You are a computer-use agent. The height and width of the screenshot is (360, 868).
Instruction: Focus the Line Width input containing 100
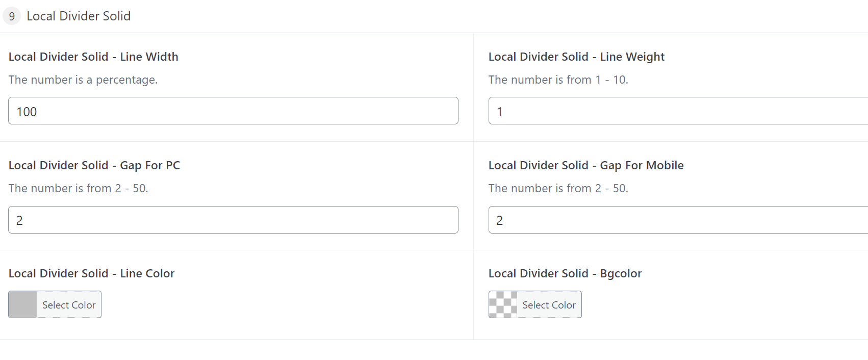233,111
